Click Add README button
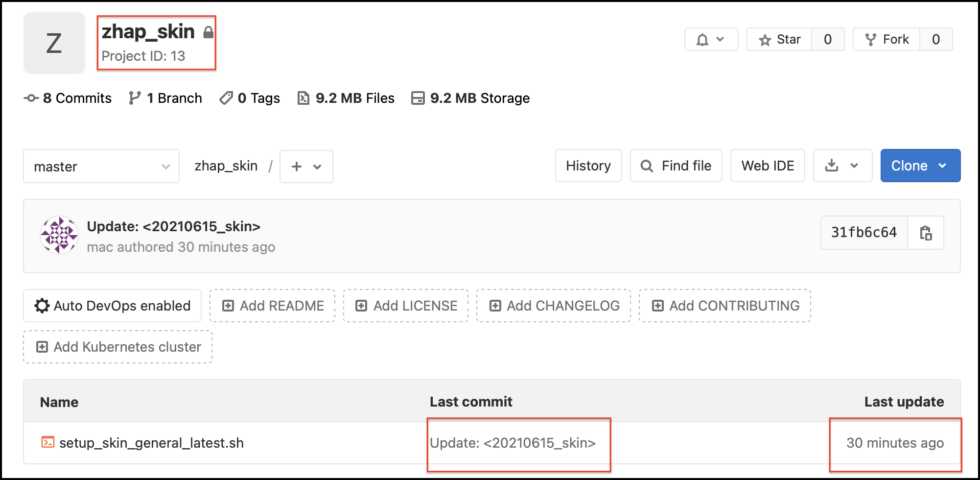The height and width of the screenshot is (480, 980). pos(273,306)
